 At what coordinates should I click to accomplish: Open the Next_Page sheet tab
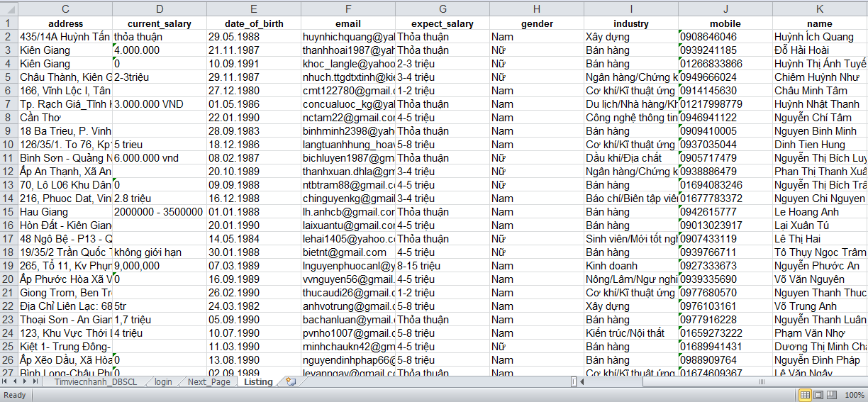click(x=208, y=382)
